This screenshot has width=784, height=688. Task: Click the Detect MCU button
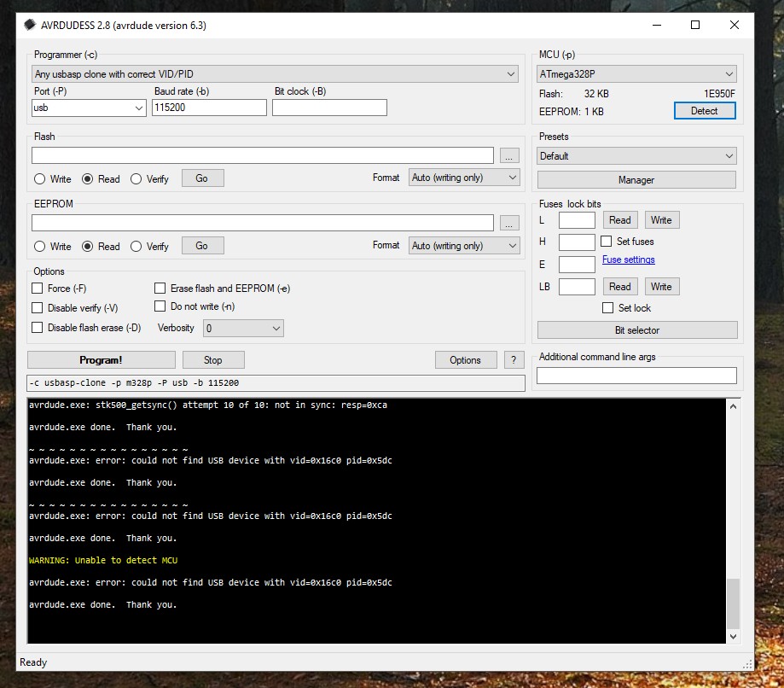(705, 111)
